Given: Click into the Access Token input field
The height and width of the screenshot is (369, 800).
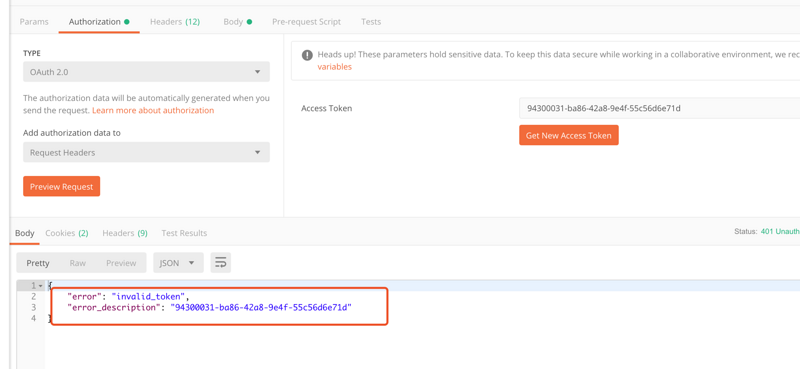Looking at the screenshot, I should click(660, 108).
